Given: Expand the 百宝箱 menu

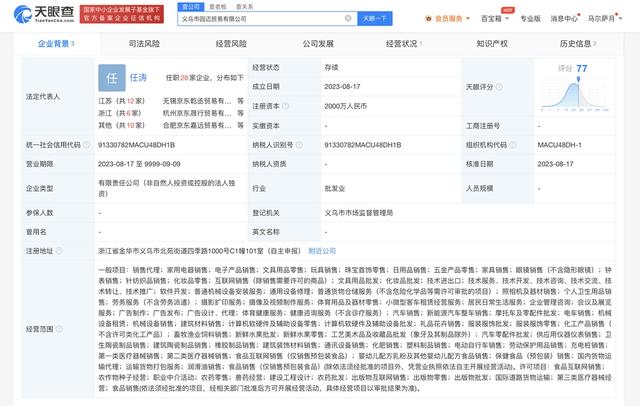Looking at the screenshot, I should tap(495, 18).
